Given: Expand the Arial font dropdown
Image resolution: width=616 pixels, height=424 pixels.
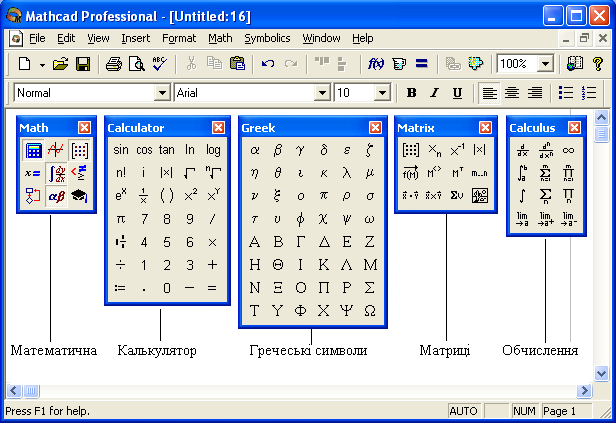Looking at the screenshot, I should tap(322, 93).
